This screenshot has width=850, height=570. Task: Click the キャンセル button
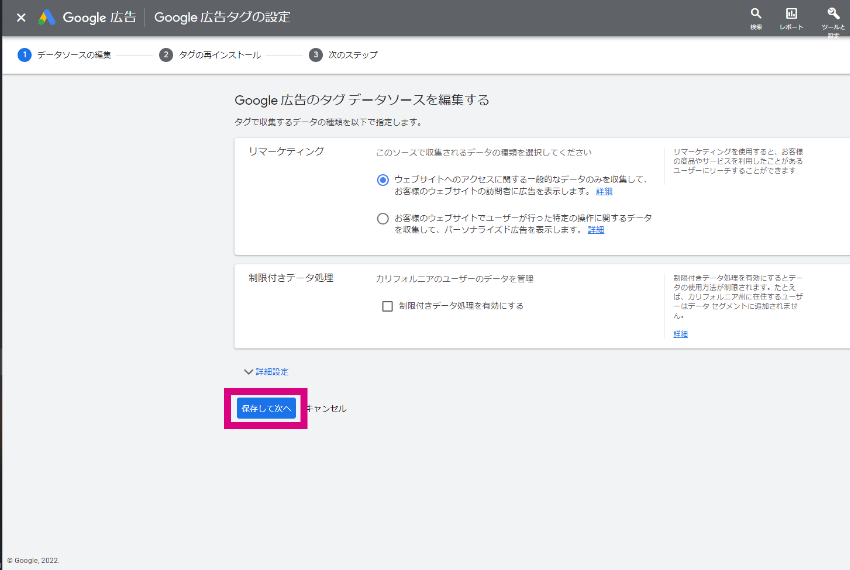click(x=326, y=408)
